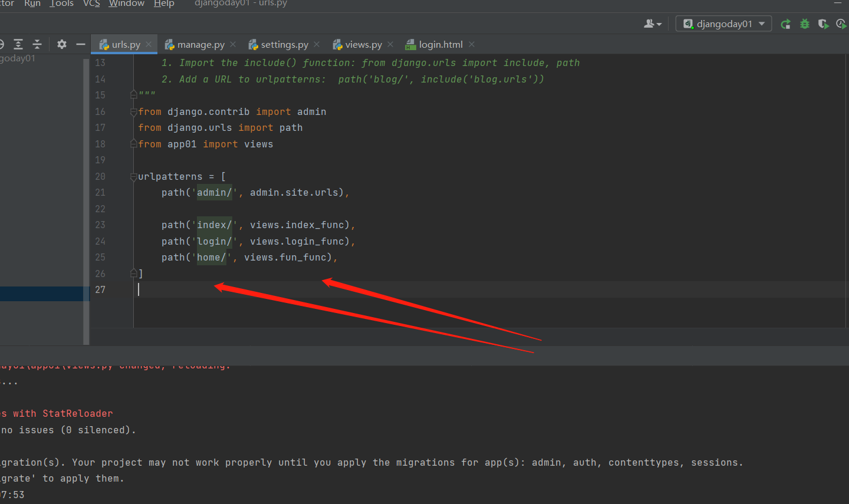Collapse the docstring fold marker on line 15

click(134, 95)
